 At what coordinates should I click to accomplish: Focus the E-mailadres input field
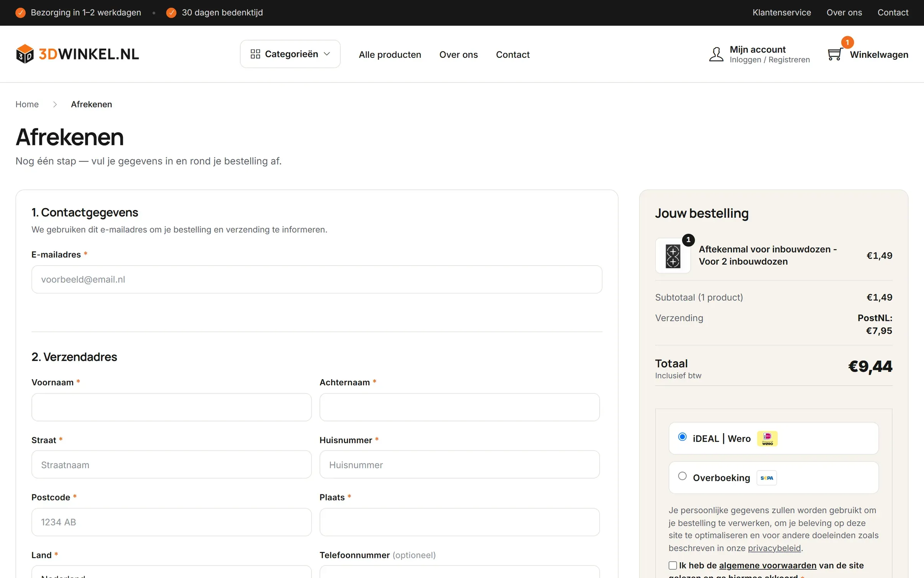pyautogui.click(x=317, y=279)
